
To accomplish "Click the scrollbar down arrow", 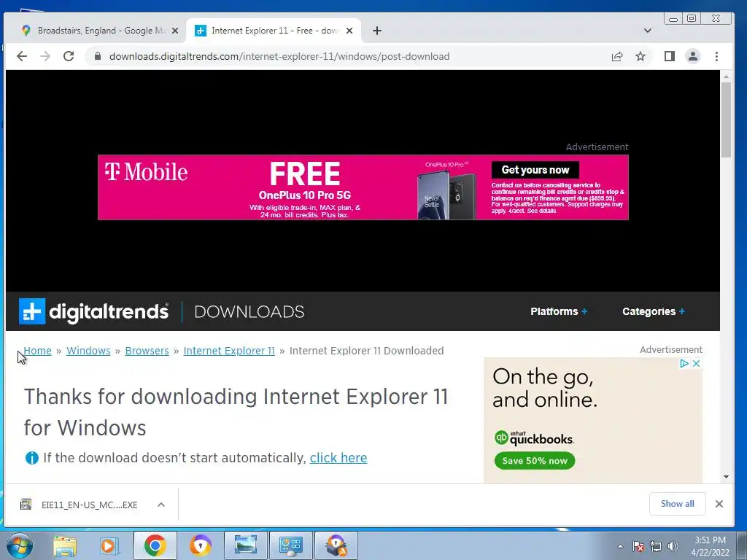I will (x=726, y=477).
